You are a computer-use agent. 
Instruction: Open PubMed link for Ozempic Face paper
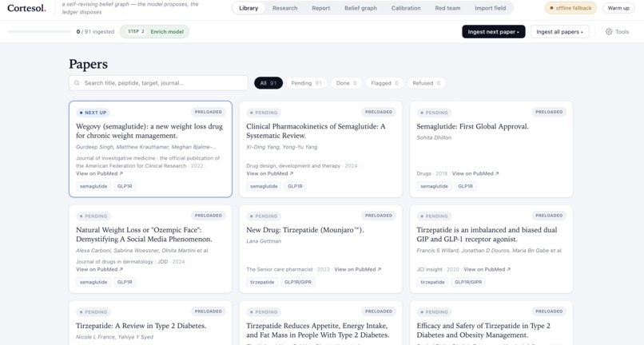tap(99, 269)
